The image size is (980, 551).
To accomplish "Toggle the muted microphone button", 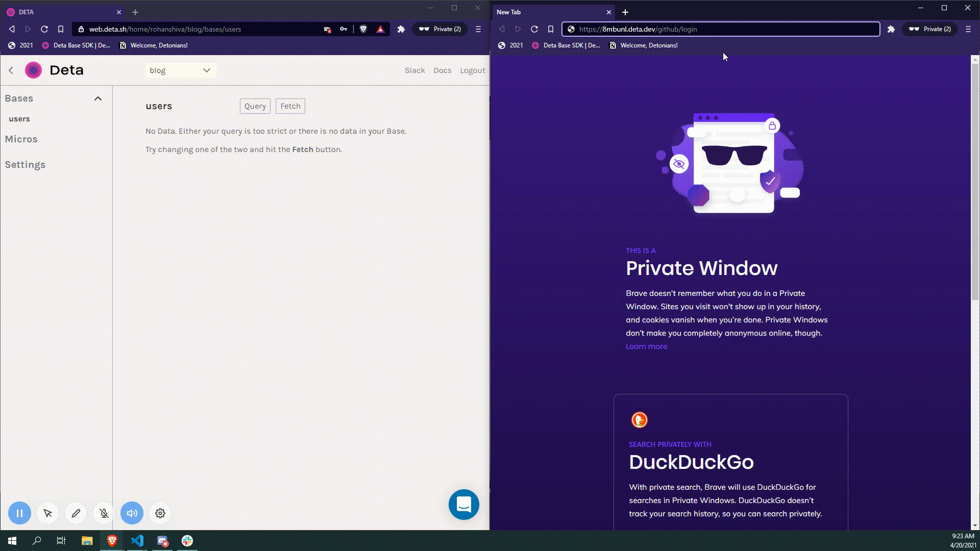I will 104,513.
